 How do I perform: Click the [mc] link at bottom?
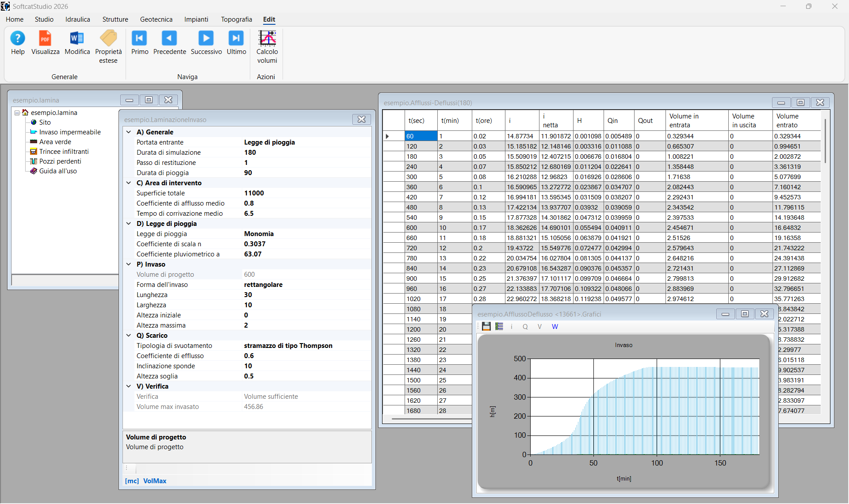click(132, 481)
